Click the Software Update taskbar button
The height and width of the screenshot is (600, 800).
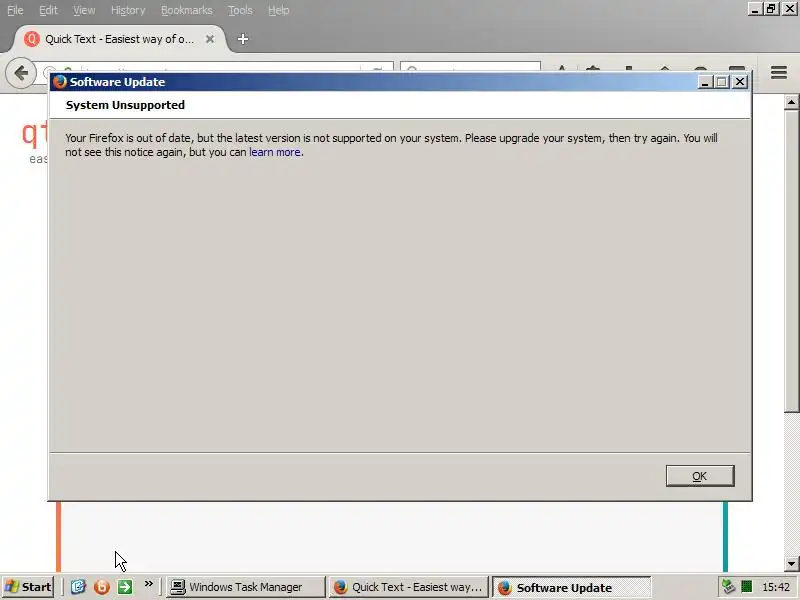[571, 587]
